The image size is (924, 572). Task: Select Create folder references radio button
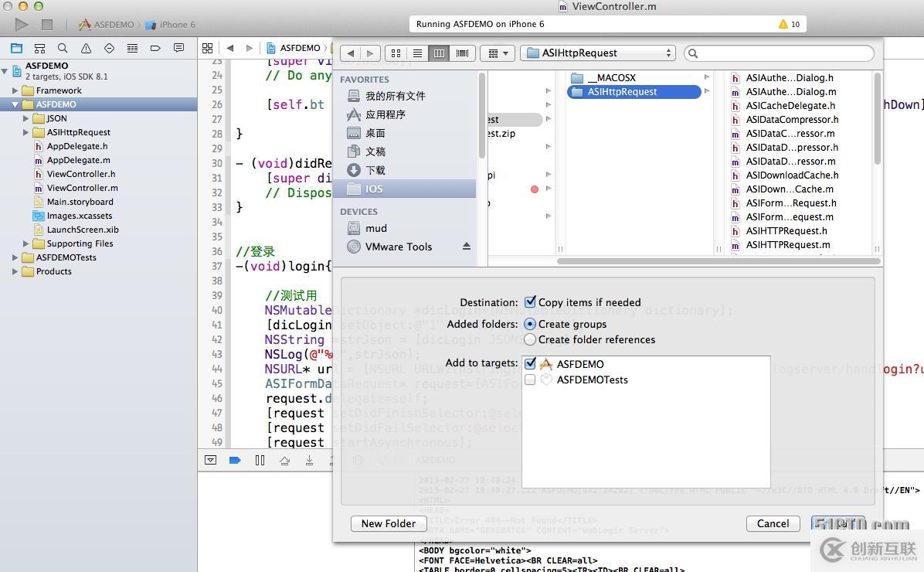point(530,339)
